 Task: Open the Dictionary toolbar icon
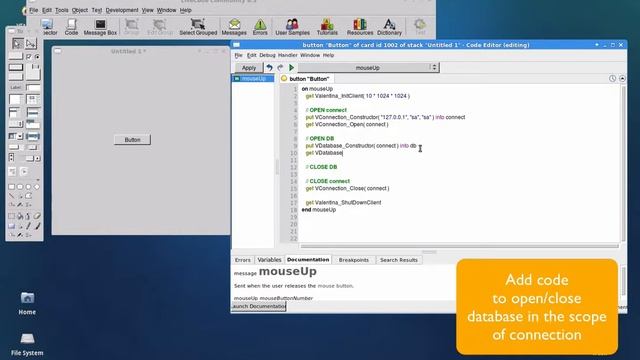point(389,27)
